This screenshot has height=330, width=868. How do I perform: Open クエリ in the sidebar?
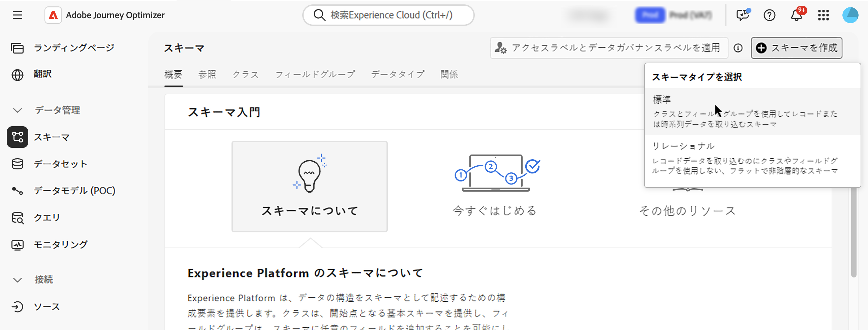tap(47, 218)
